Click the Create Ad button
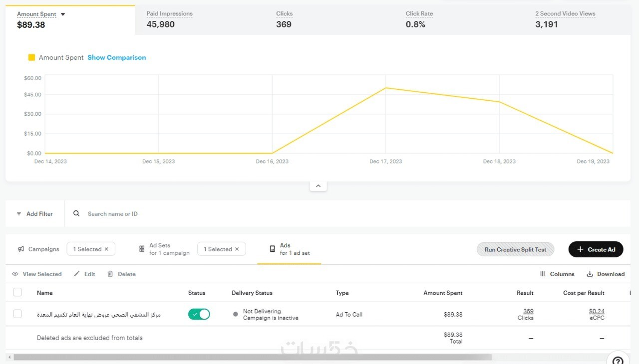This screenshot has height=364, width=639. click(596, 249)
